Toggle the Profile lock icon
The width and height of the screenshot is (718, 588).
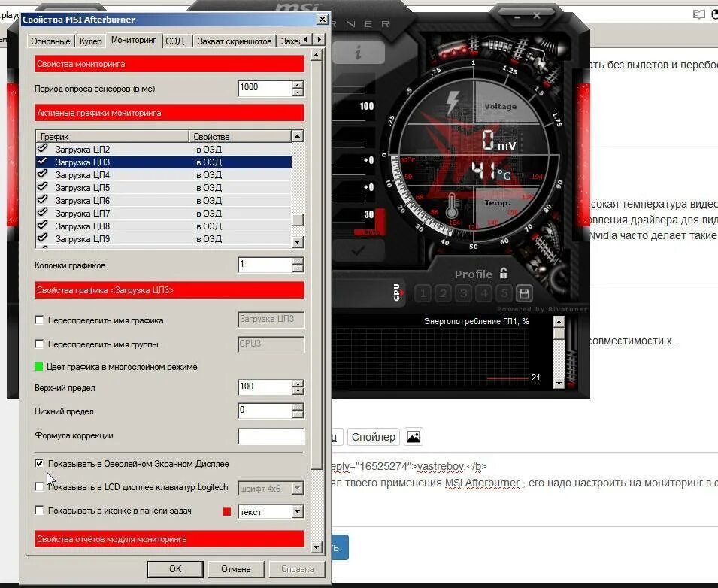[504, 274]
